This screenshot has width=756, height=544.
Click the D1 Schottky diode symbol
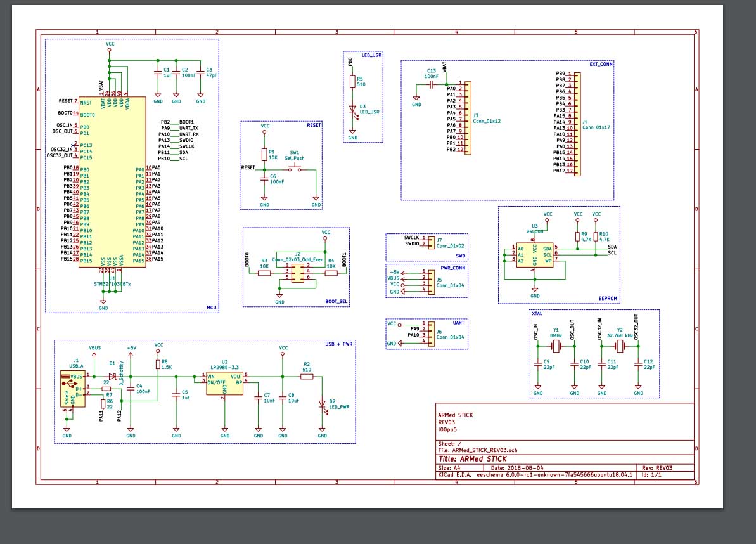pyautogui.click(x=113, y=376)
